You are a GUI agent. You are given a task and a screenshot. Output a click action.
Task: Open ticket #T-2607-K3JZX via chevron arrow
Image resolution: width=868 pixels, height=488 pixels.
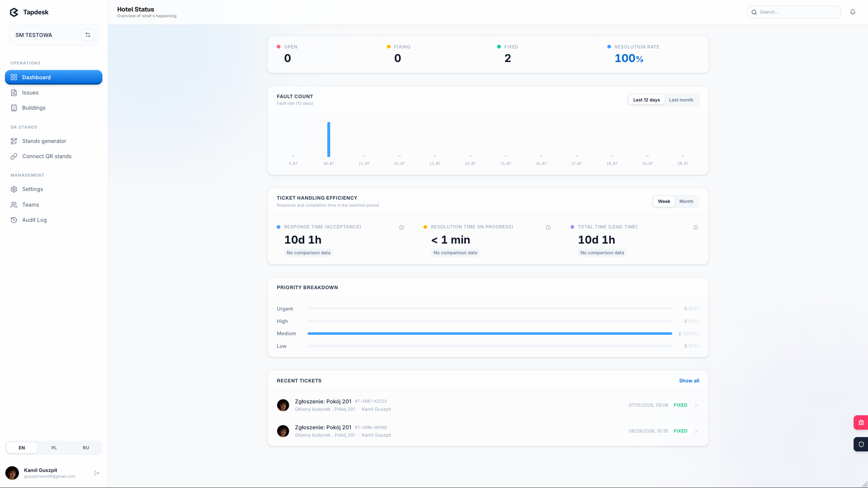coord(696,405)
